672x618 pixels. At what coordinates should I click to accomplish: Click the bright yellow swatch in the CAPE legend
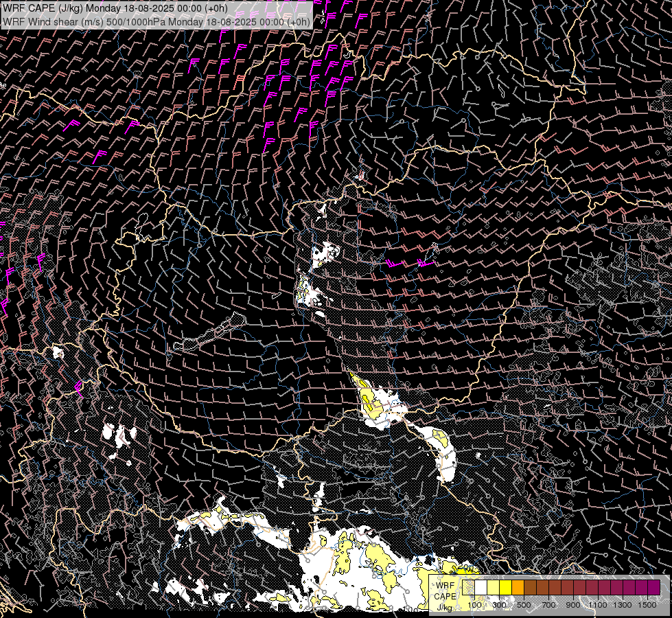[x=506, y=587]
